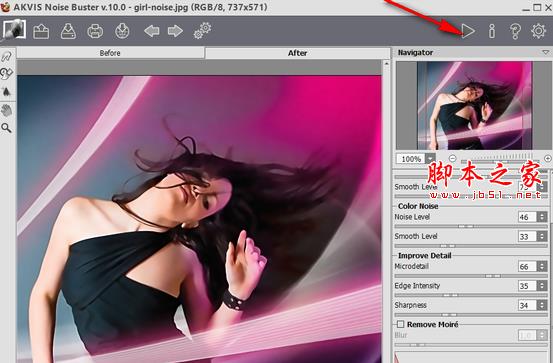Run processing with the play button
The width and height of the screenshot is (553, 363).
[468, 31]
